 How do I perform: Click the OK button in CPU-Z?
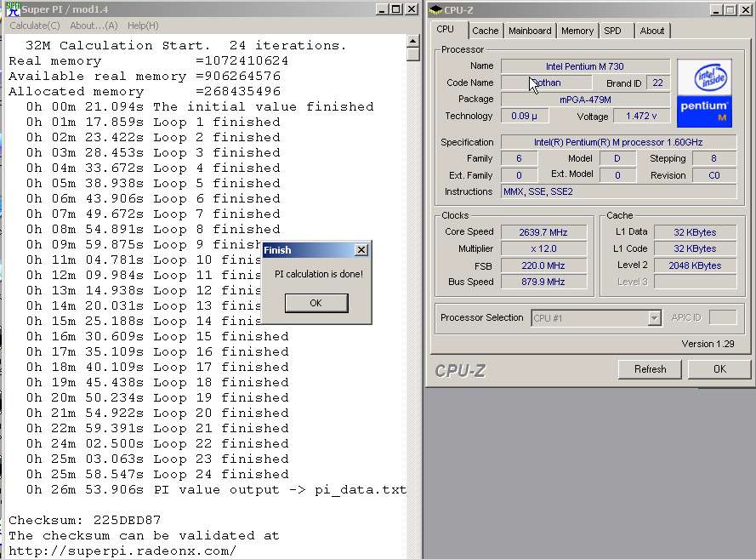(719, 369)
